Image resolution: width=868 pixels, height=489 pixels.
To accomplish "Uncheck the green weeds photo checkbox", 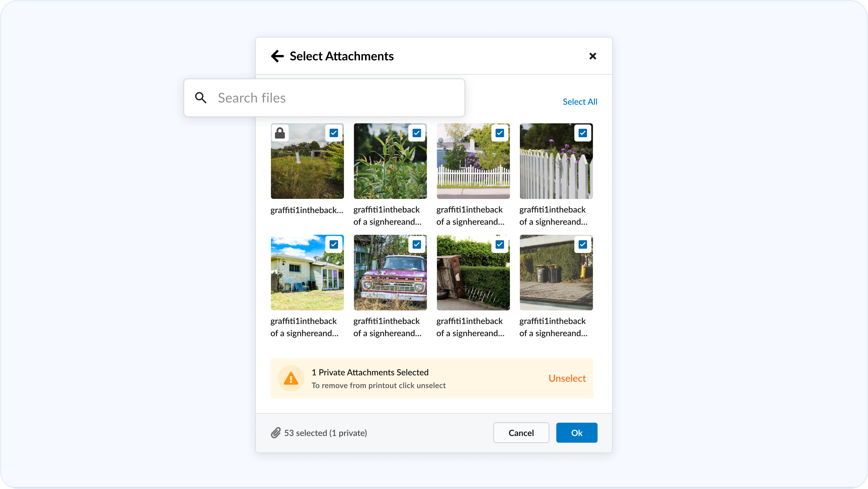I will pos(417,133).
